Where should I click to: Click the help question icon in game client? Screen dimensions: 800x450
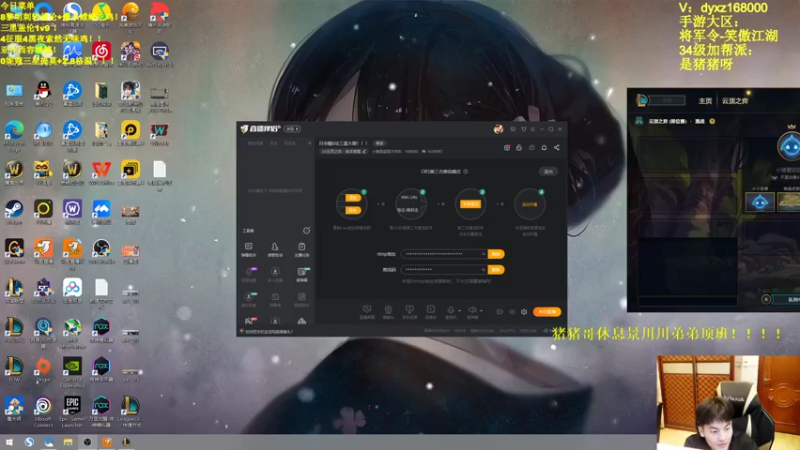(712, 121)
